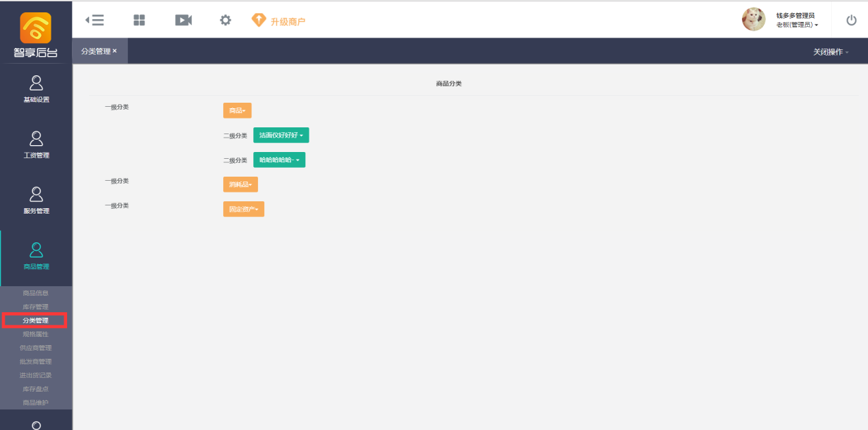Open the 消耗品 category dropdown

pyautogui.click(x=240, y=185)
